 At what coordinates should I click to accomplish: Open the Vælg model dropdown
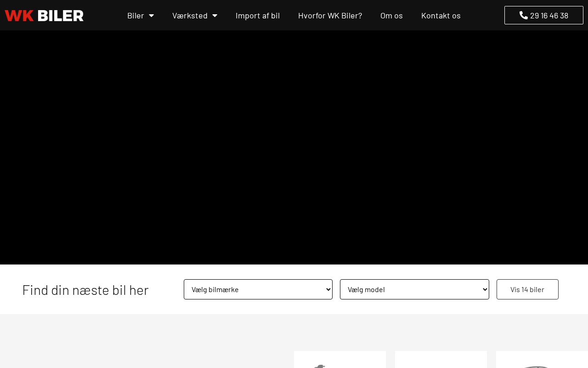coord(414,289)
